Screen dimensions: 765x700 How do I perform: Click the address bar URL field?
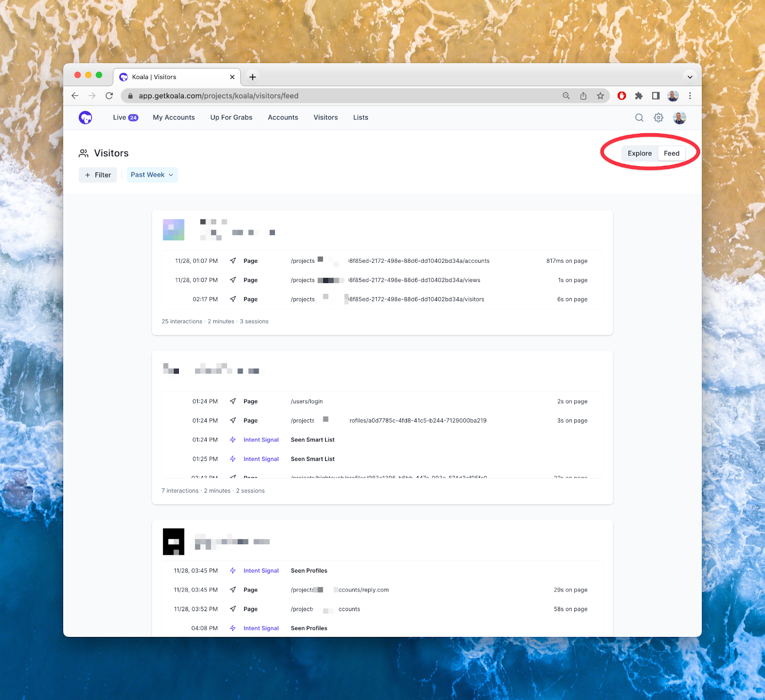pyautogui.click(x=335, y=96)
